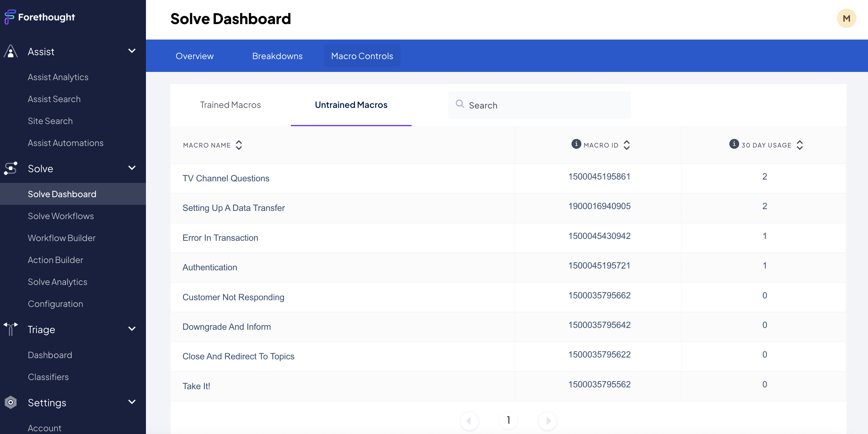The image size is (868, 434).
Task: Click the Settings gear icon
Action: pos(11,402)
